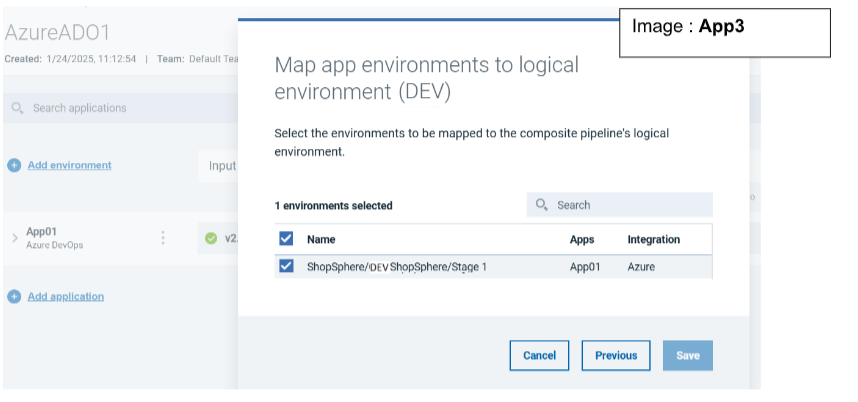This screenshot has height=402, width=858.
Task: Click the magnifier icon in the dialog Search box
Action: [x=542, y=205]
